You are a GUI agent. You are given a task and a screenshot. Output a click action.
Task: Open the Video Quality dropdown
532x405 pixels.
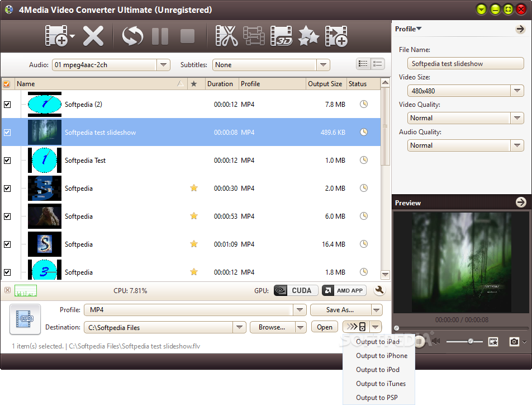517,118
